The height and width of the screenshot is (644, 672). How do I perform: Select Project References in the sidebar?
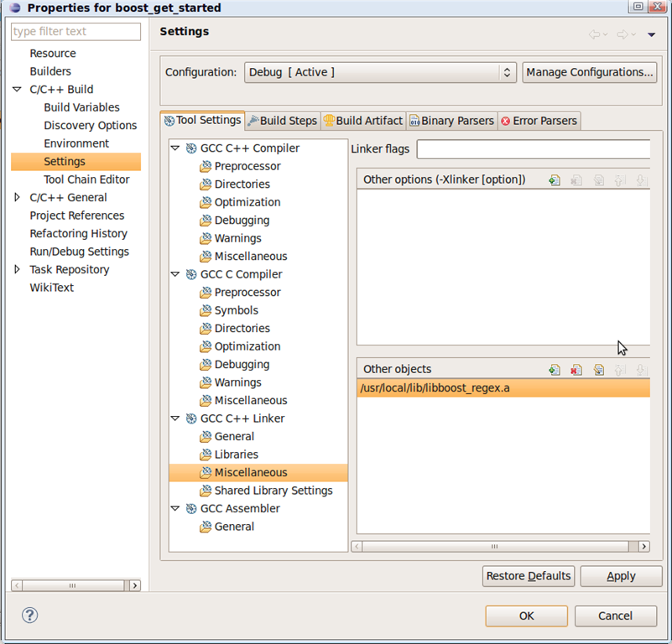pos(76,216)
